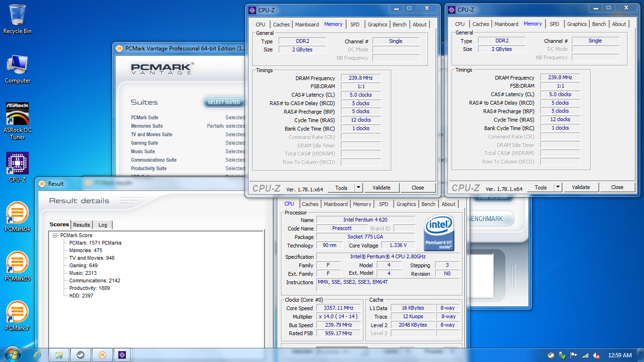Click the Result window title bar icon
The width and height of the screenshot is (644, 362).
pyautogui.click(x=42, y=184)
